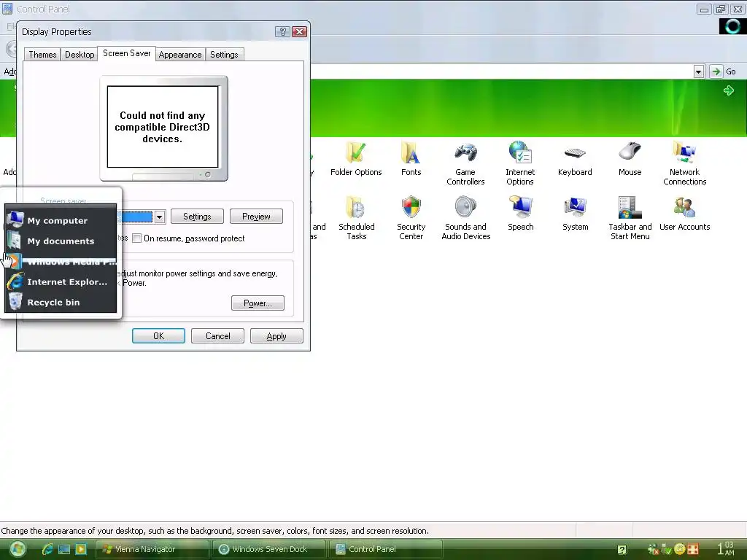Open the Keyboard icon
This screenshot has height=560, width=747.
click(x=575, y=159)
